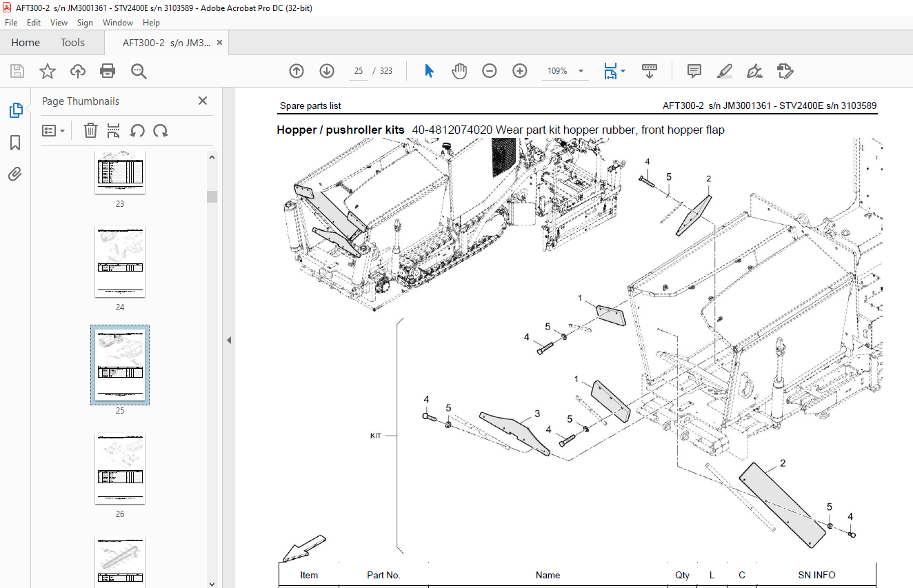
Task: Select the AFT300-2 s/n JM3... document tab
Action: (166, 43)
